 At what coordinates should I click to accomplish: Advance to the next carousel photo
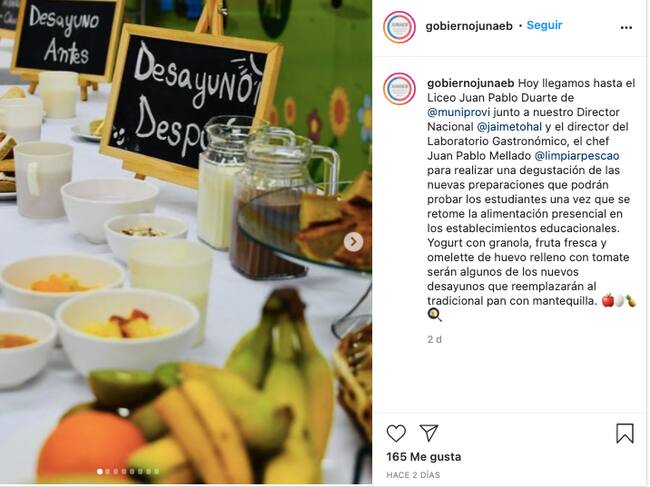pos(353,242)
